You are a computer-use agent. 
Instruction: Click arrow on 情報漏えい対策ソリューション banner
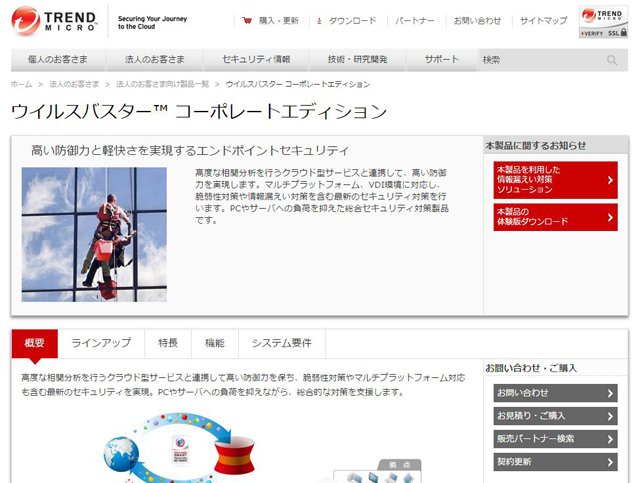tap(610, 180)
